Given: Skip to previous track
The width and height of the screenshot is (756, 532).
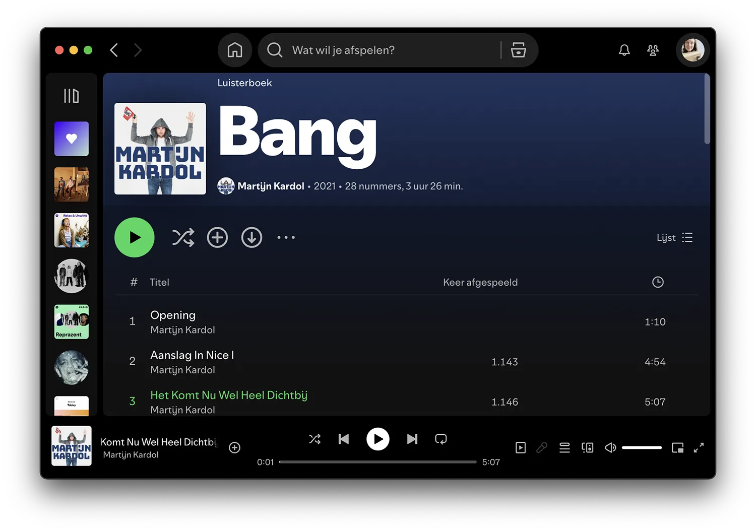Looking at the screenshot, I should point(344,439).
